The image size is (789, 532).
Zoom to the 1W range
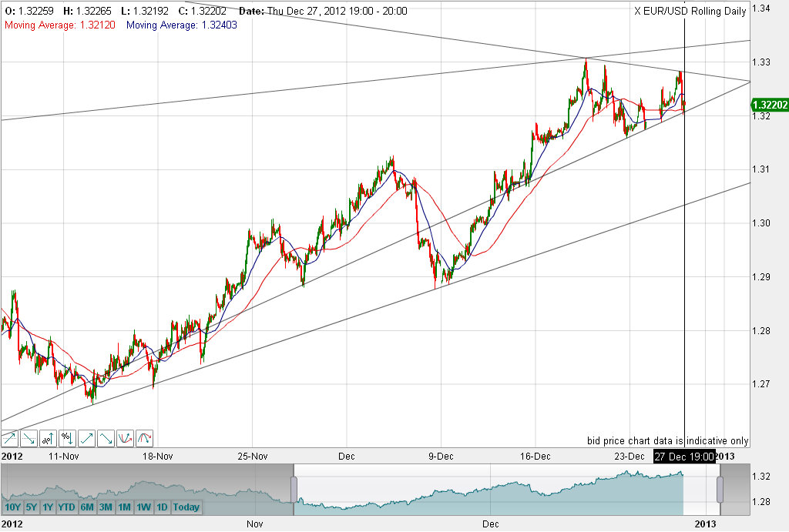tap(144, 507)
